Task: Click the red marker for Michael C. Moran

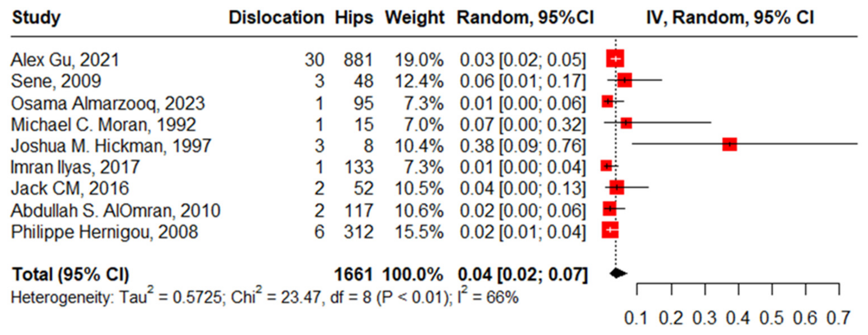Action: (626, 123)
